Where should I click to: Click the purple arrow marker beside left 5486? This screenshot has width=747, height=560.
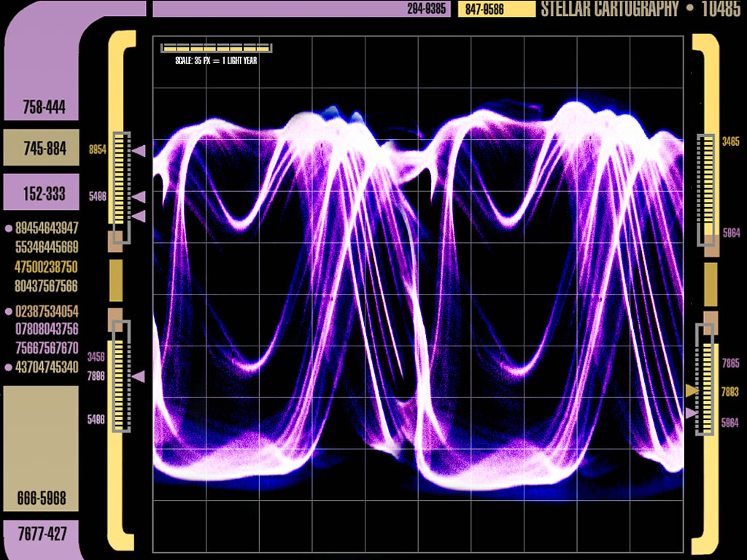click(x=139, y=197)
